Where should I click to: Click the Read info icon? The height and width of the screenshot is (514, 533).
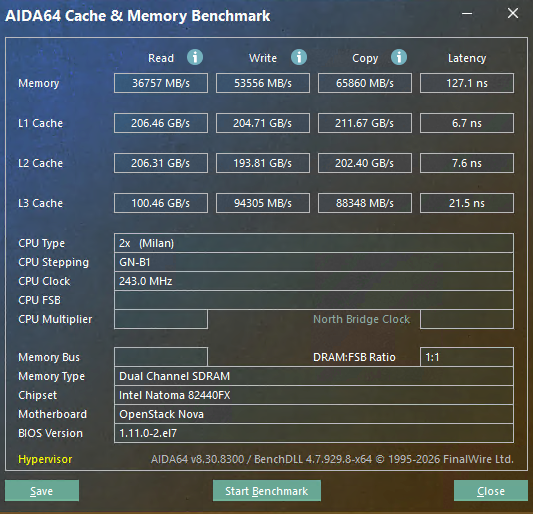pyautogui.click(x=195, y=57)
